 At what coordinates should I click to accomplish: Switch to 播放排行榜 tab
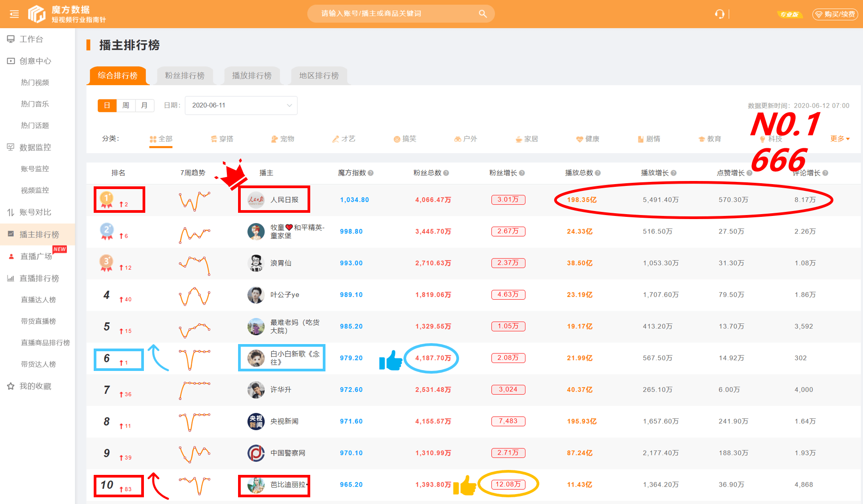(252, 76)
